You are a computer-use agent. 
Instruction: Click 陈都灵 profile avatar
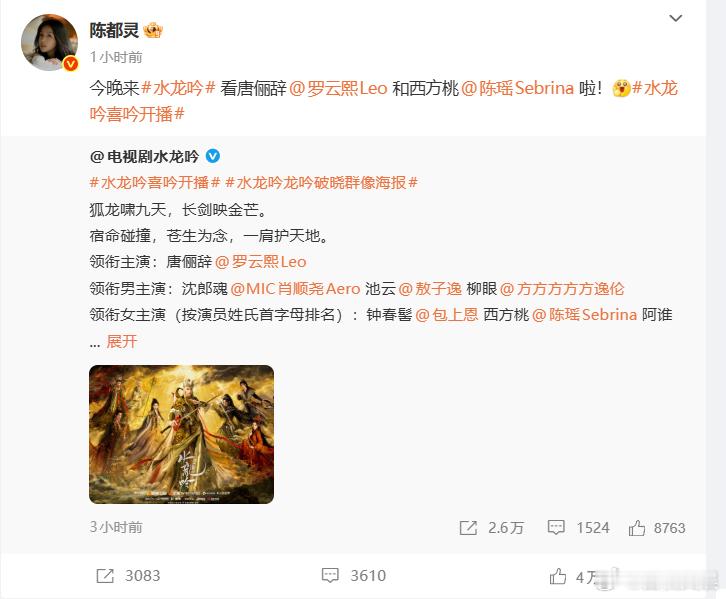50,42
